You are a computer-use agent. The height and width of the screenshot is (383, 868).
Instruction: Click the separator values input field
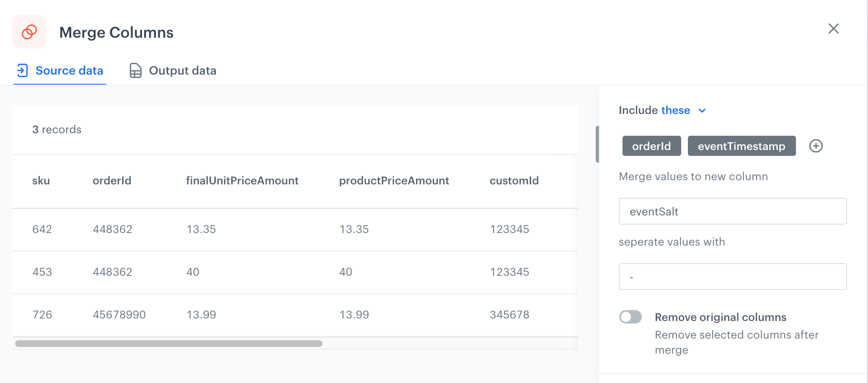[733, 277]
